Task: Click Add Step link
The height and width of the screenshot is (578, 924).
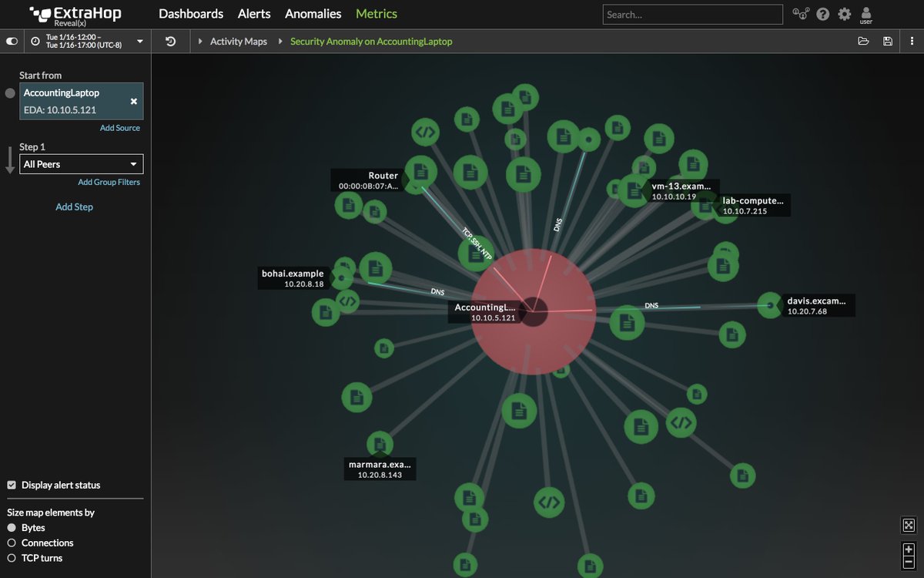Action: (x=74, y=207)
